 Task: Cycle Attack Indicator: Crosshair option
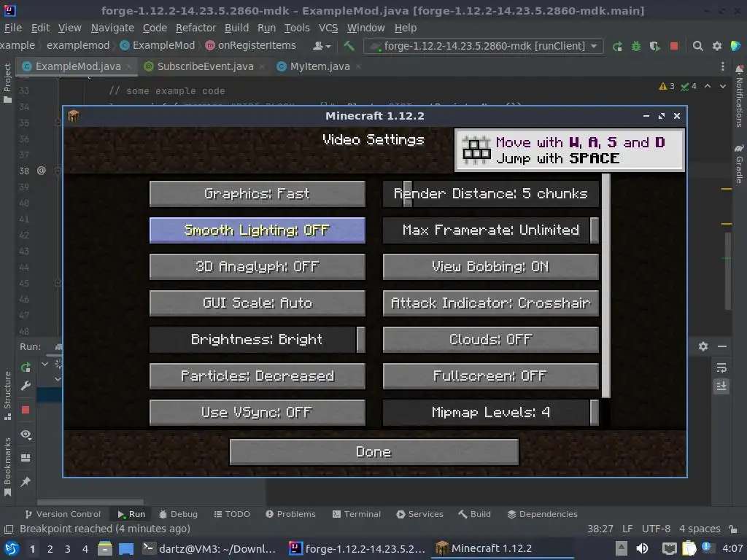(491, 303)
